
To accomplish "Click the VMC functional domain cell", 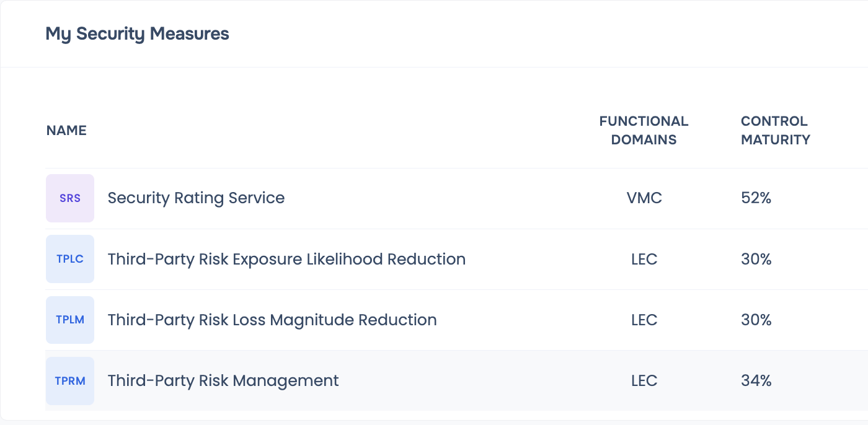I will [x=644, y=198].
